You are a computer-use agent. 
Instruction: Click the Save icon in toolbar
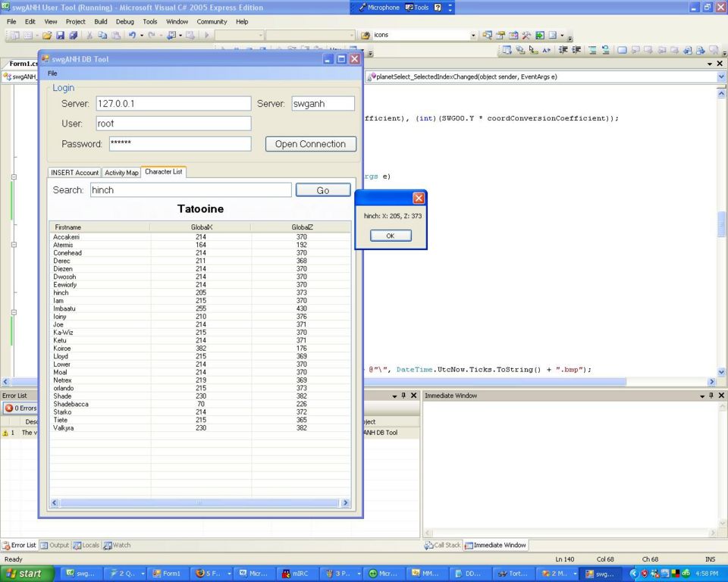pyautogui.click(x=61, y=36)
